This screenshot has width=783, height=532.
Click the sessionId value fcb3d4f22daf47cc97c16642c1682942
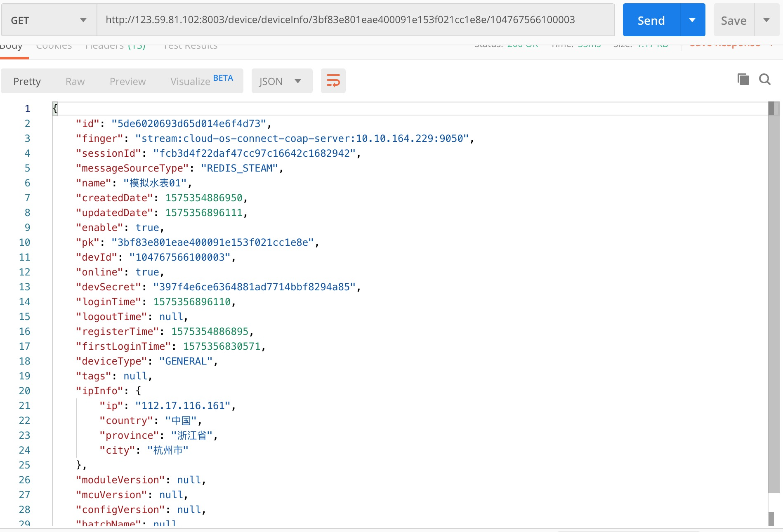[x=255, y=153]
